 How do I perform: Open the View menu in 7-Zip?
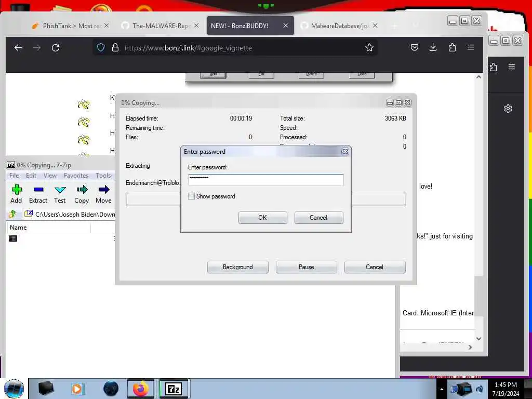click(x=50, y=176)
